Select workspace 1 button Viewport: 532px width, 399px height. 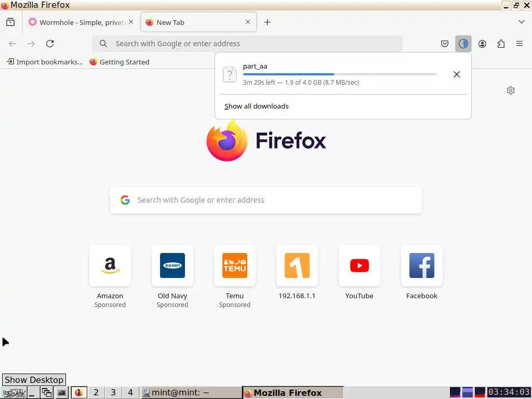tap(79, 393)
